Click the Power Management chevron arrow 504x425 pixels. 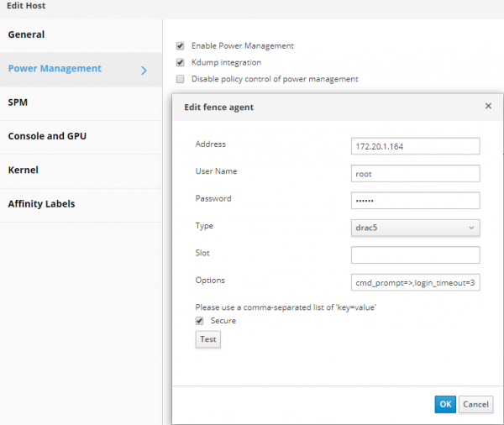coord(144,70)
